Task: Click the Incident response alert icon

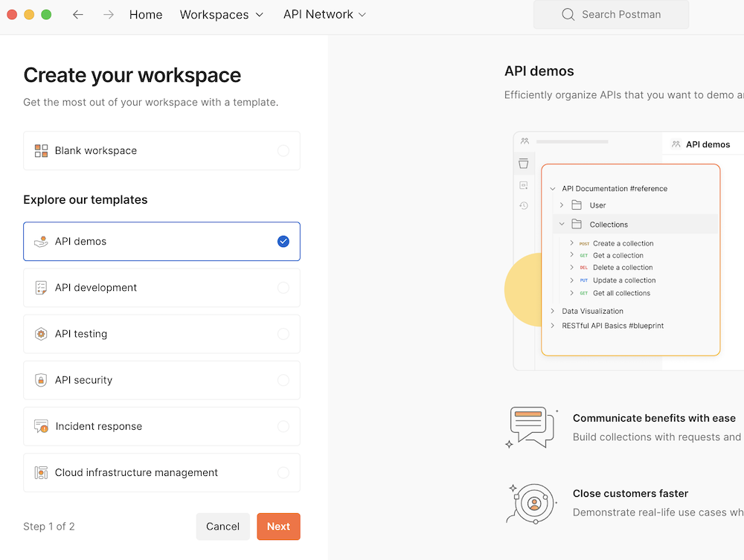Action: [x=40, y=426]
